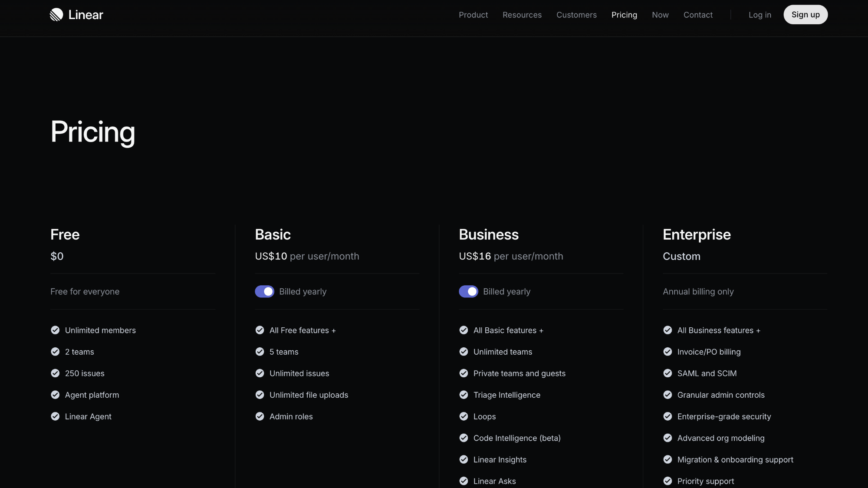
Task: Click the checkmark beside Linear Agent
Action: point(55,416)
